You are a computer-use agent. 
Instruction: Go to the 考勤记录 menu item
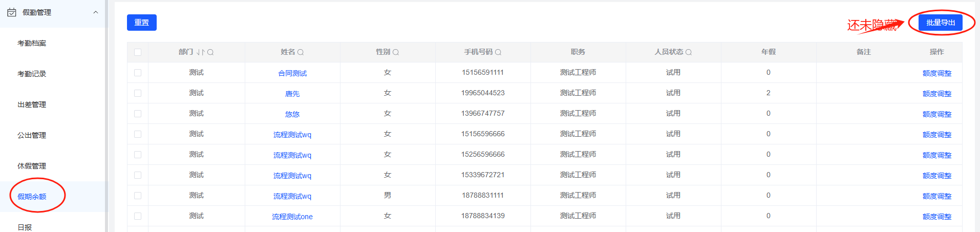(32, 74)
